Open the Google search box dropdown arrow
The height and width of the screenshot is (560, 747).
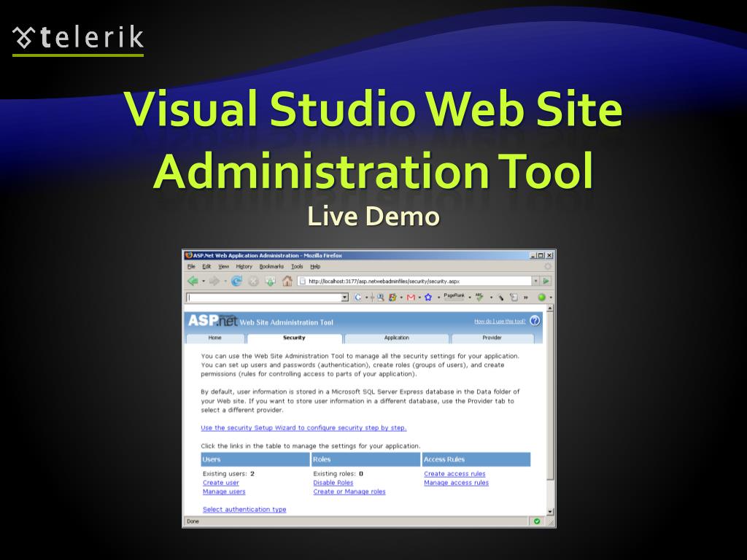pos(345,297)
